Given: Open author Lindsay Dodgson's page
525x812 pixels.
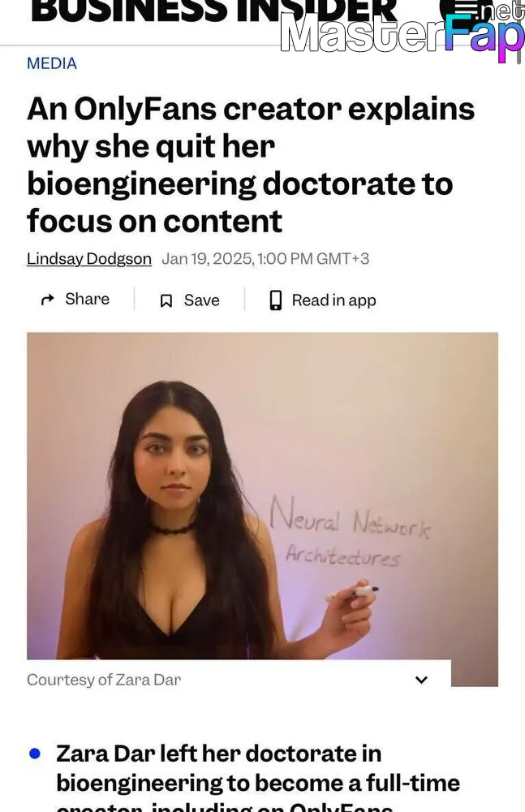Looking at the screenshot, I should point(89,258).
